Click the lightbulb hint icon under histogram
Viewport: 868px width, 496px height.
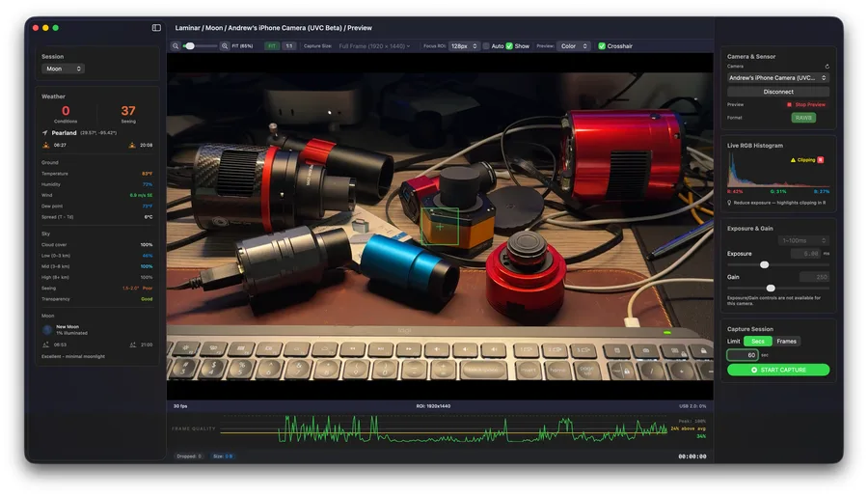pos(729,203)
